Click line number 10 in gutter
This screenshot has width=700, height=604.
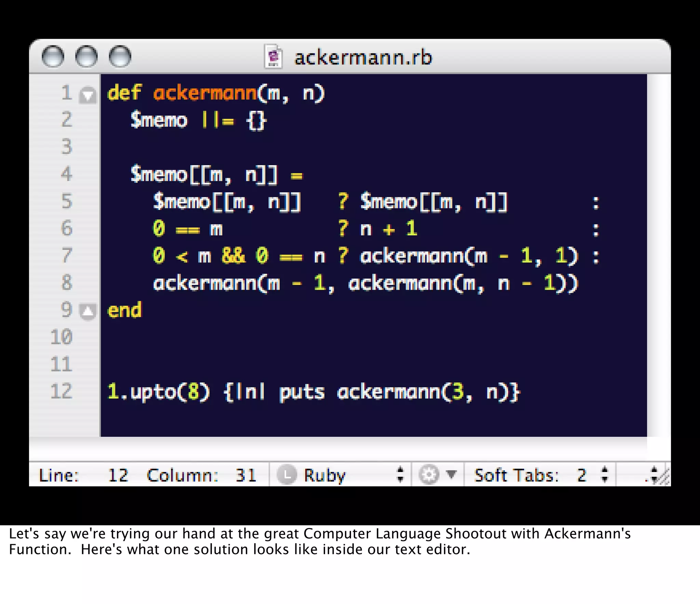(x=62, y=337)
